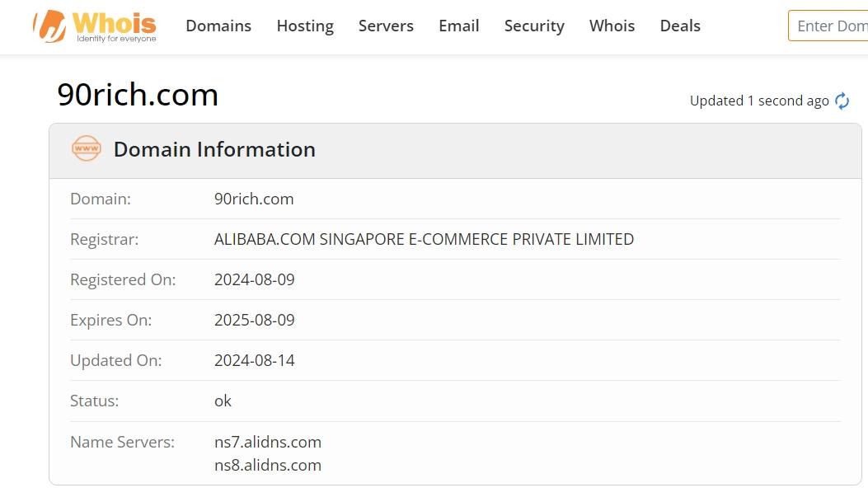Screen dimensions: 868x497
Task: Open the Domains menu
Action: pyautogui.click(x=218, y=26)
